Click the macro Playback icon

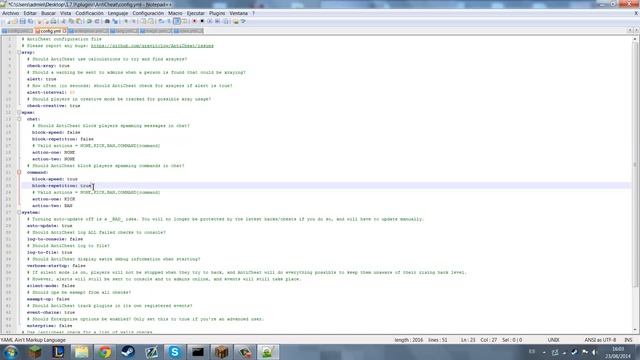click(210, 21)
